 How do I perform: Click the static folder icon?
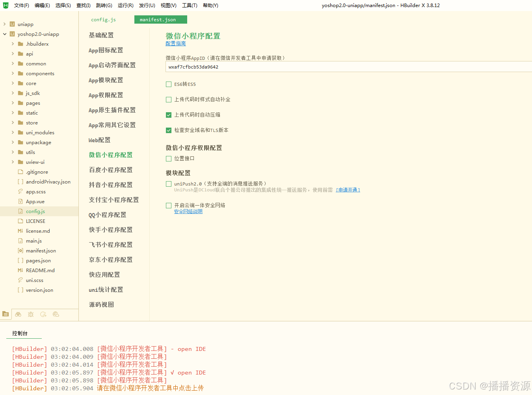click(x=20, y=113)
